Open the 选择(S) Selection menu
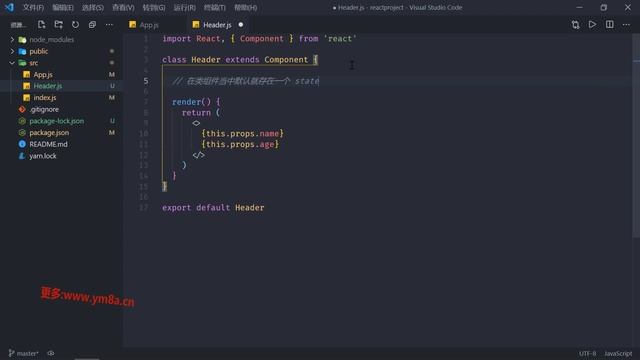640x360 pixels. point(93,7)
